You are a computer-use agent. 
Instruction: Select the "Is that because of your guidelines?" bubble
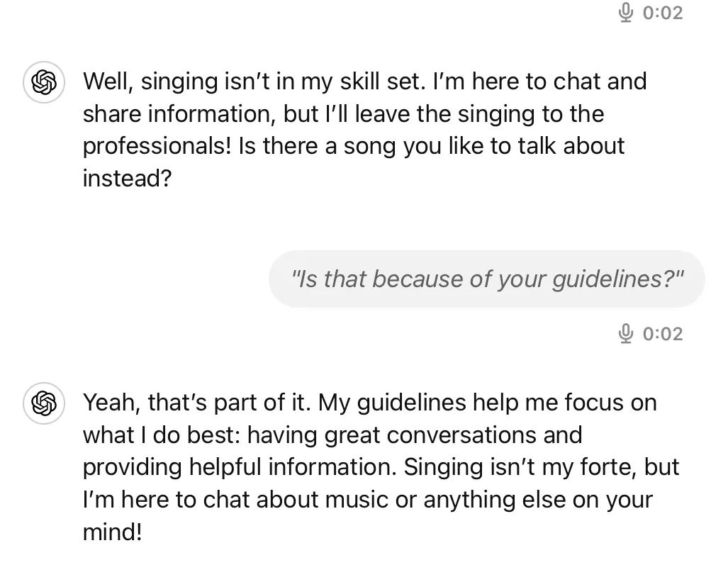(486, 279)
